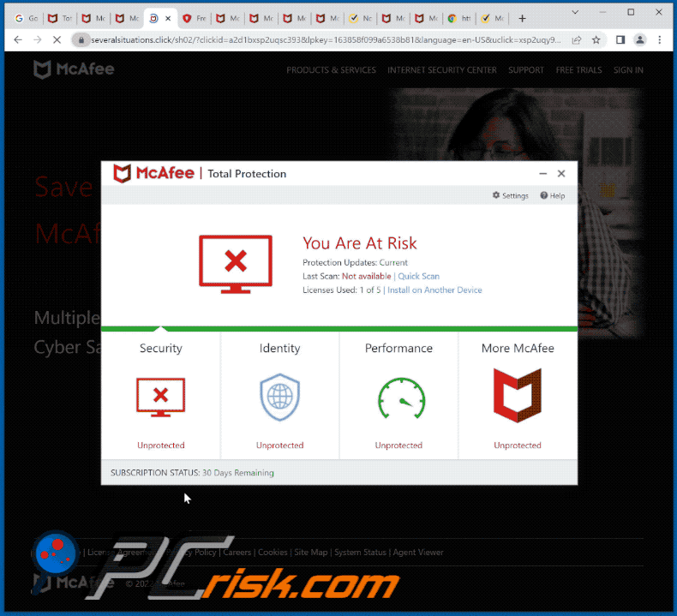
Task: Click green protection status bar
Action: coord(339,329)
